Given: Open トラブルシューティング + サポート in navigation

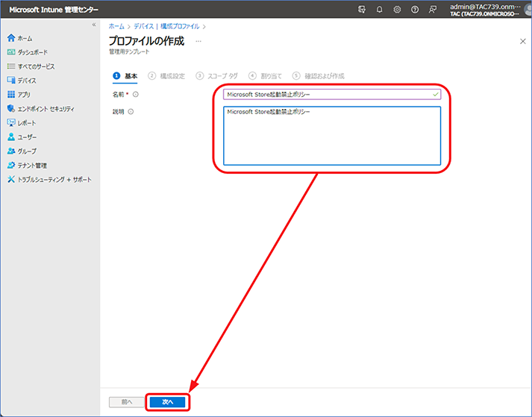Looking at the screenshot, I should point(54,180).
